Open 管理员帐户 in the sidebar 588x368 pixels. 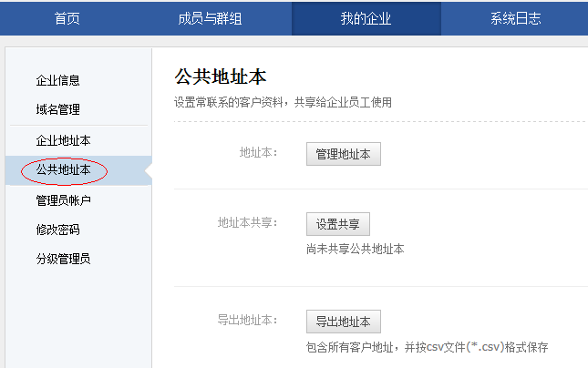(x=63, y=199)
